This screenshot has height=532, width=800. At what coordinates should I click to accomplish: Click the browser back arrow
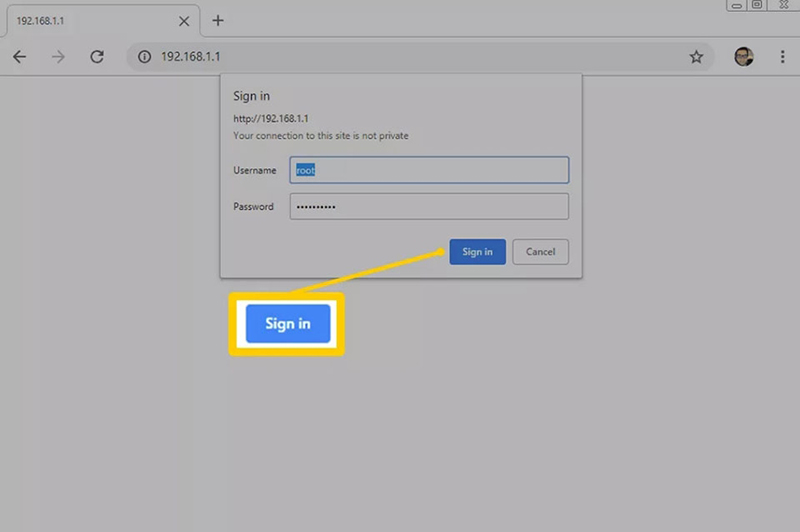(19, 57)
